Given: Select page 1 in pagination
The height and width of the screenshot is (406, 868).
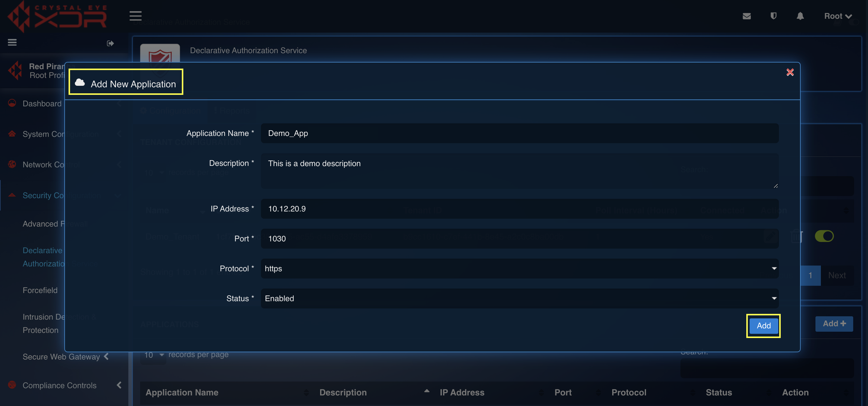Looking at the screenshot, I should coord(810,275).
